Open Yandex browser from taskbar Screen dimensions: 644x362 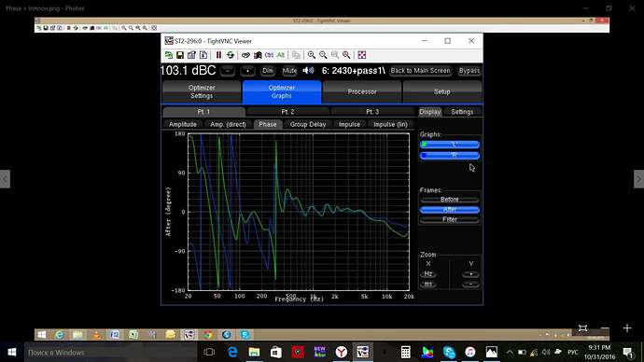point(341,352)
